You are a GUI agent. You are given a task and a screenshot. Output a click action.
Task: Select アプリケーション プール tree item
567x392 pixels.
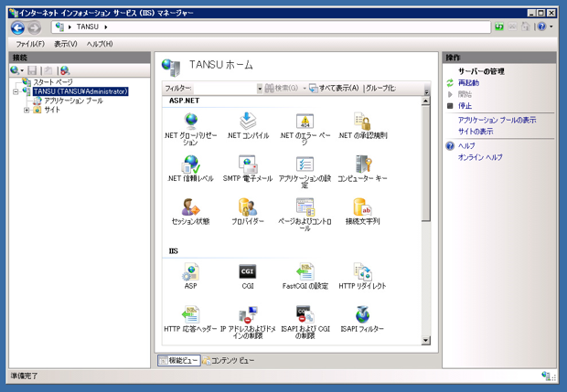[x=73, y=101]
